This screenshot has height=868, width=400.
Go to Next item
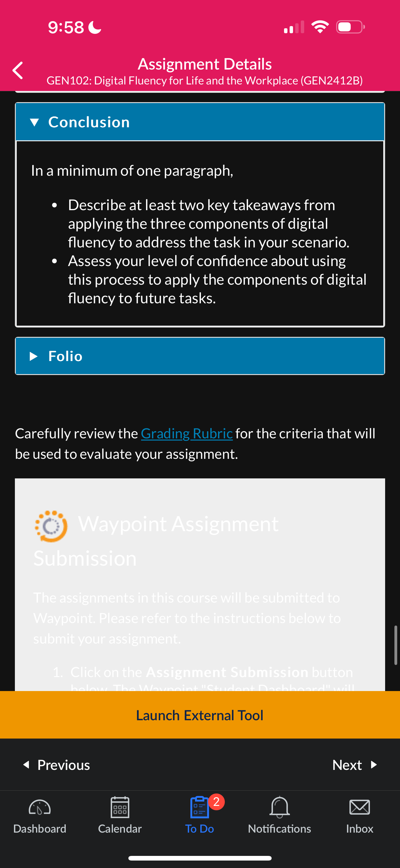(x=354, y=765)
